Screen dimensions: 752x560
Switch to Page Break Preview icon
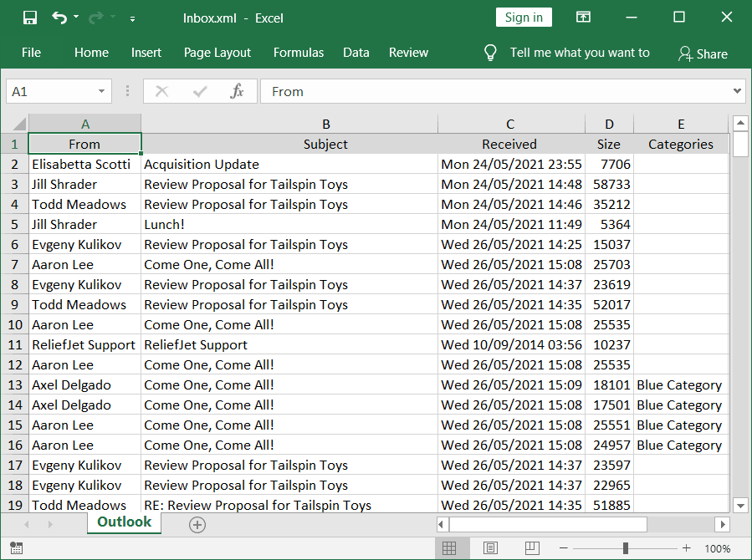click(532, 548)
